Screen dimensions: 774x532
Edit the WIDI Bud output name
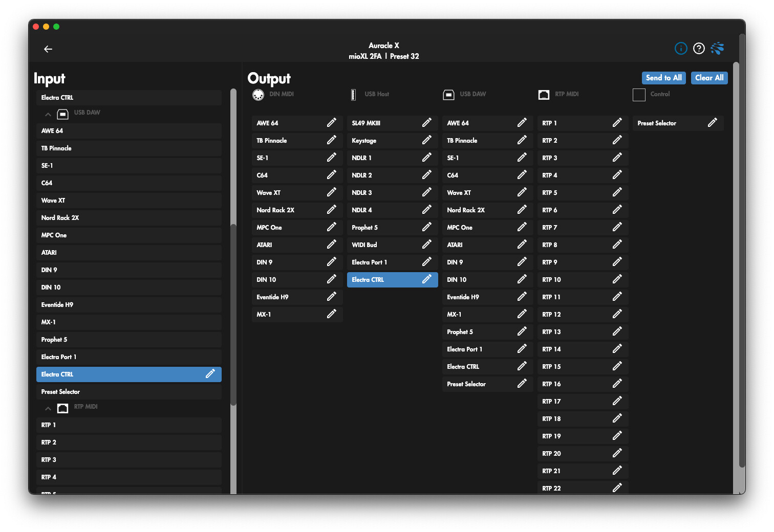(x=427, y=245)
